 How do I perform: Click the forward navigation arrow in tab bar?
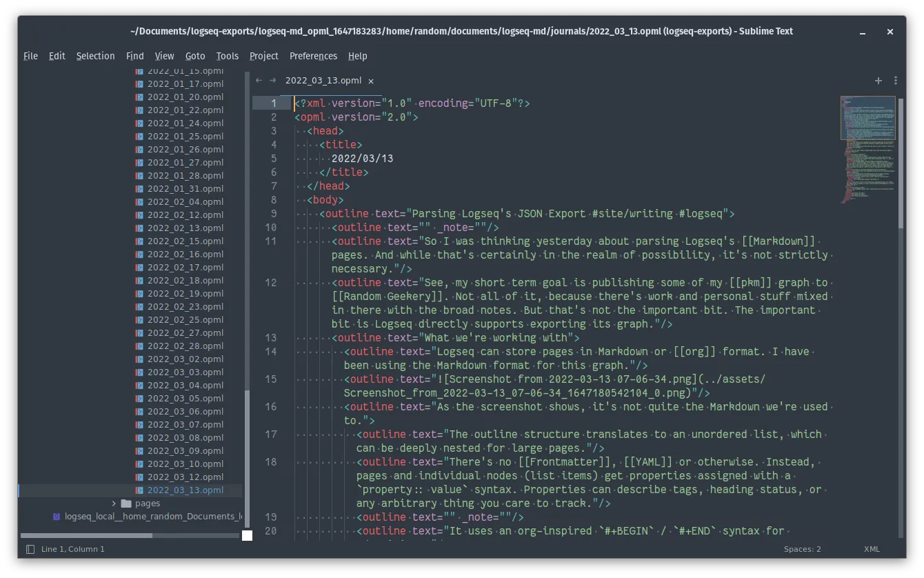[273, 81]
